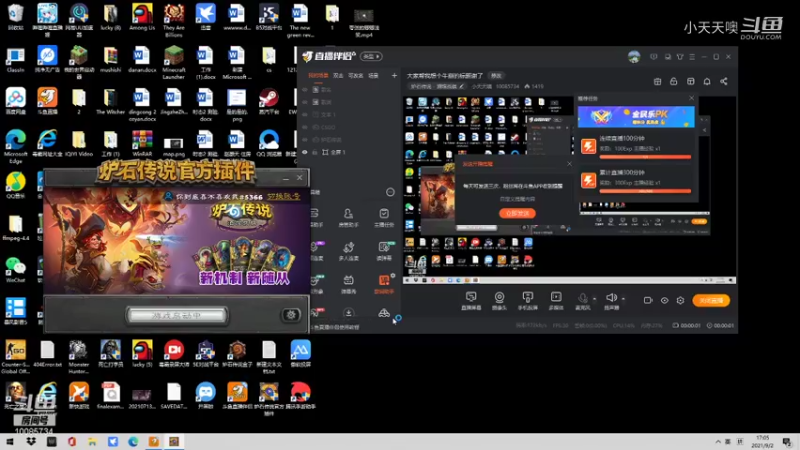Expand speaker options arrow
Screen dimensions: 800x450
(x=623, y=298)
